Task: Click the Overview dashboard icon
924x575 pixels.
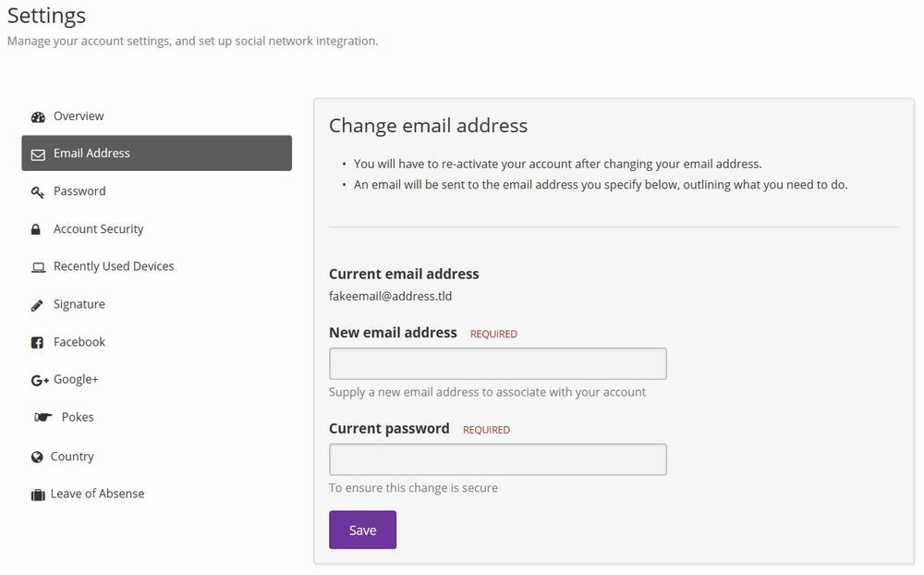Action: [x=38, y=116]
